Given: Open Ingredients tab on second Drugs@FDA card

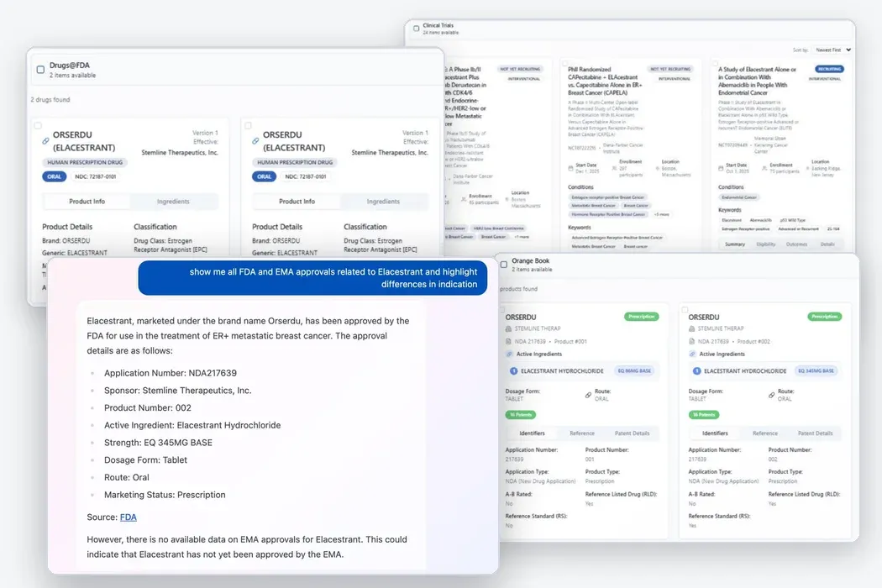Looking at the screenshot, I should point(383,202).
